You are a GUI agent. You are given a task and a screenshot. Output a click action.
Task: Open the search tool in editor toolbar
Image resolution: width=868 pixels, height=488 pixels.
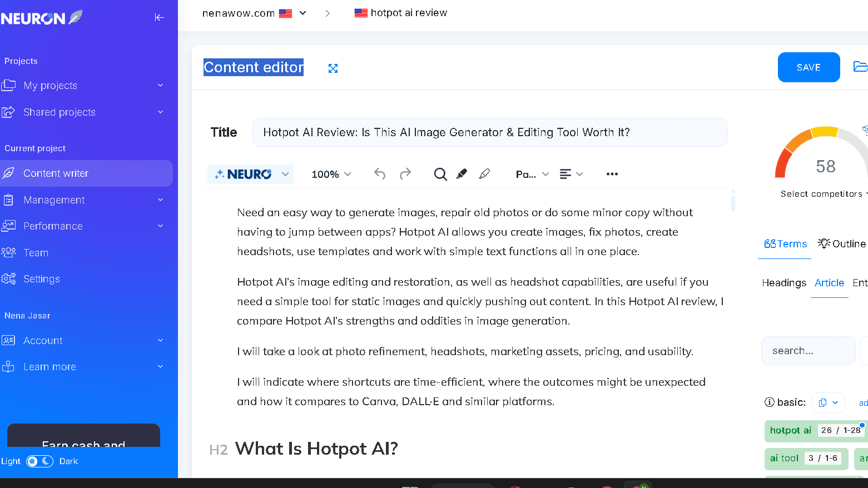click(440, 174)
